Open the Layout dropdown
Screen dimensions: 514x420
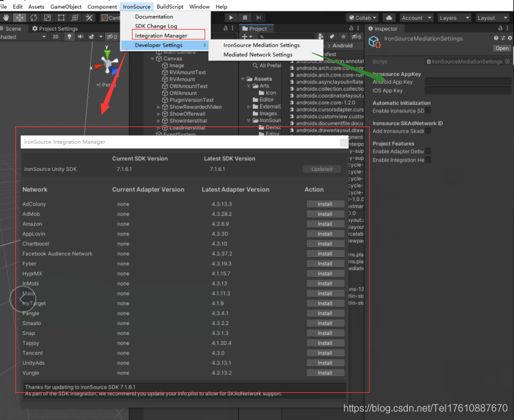(x=492, y=18)
